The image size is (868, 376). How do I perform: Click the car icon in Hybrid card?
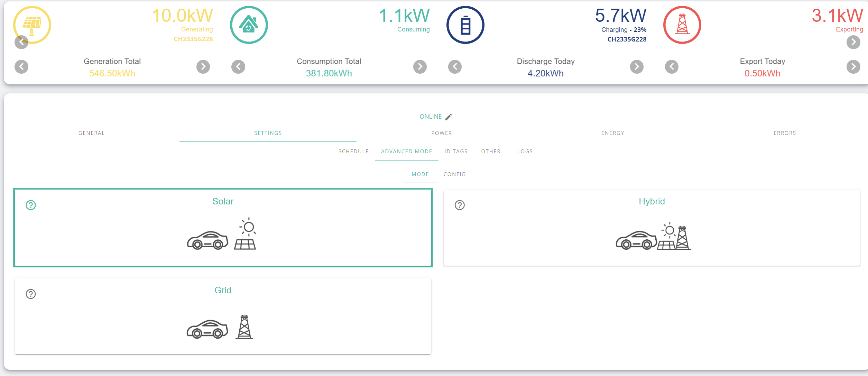pos(636,240)
